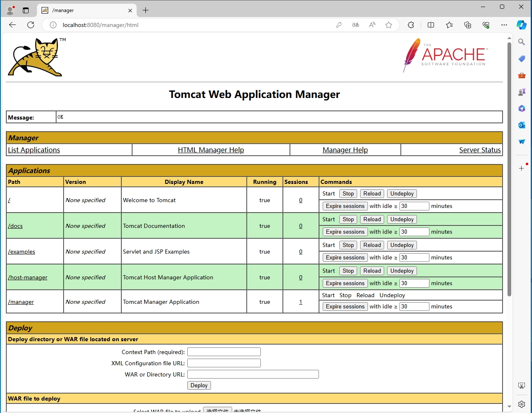Reload the /docs application
Screen dimensions: 532x413
point(372,219)
